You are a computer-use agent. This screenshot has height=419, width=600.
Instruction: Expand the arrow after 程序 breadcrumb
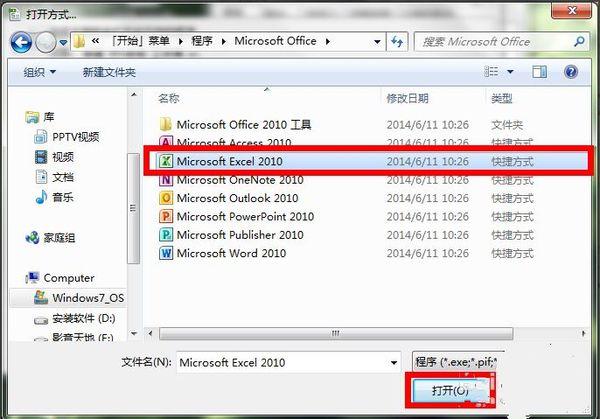point(224,41)
